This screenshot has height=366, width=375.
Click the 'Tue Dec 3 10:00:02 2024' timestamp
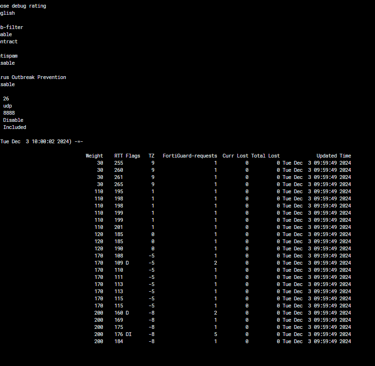click(36, 141)
